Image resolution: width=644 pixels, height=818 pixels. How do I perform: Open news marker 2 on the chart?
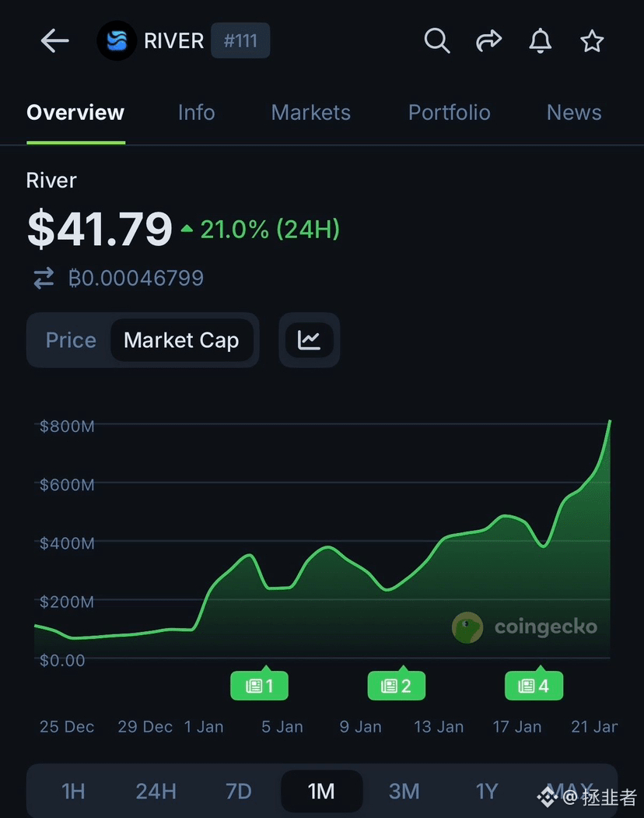[396, 686]
